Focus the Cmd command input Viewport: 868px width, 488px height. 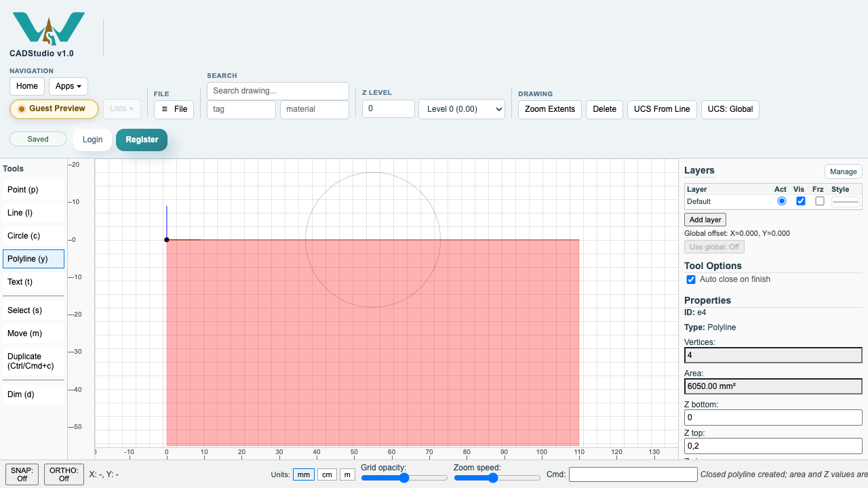pos(633,474)
